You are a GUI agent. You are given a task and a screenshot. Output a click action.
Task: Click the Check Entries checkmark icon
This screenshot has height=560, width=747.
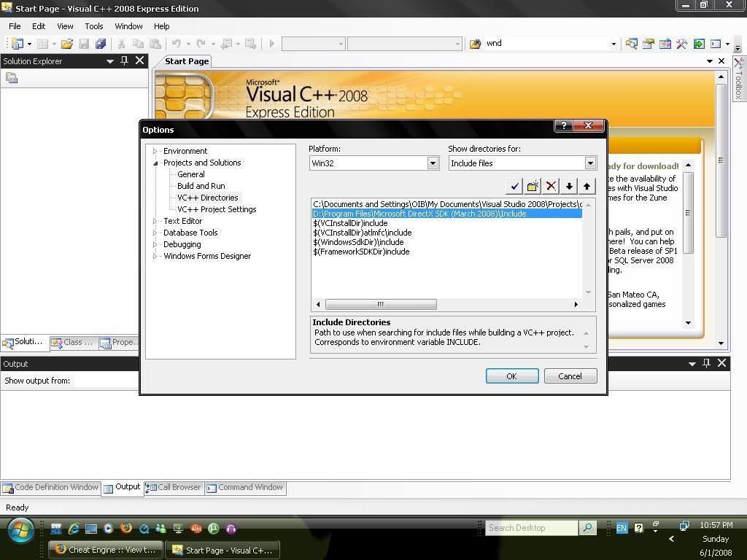pyautogui.click(x=514, y=186)
